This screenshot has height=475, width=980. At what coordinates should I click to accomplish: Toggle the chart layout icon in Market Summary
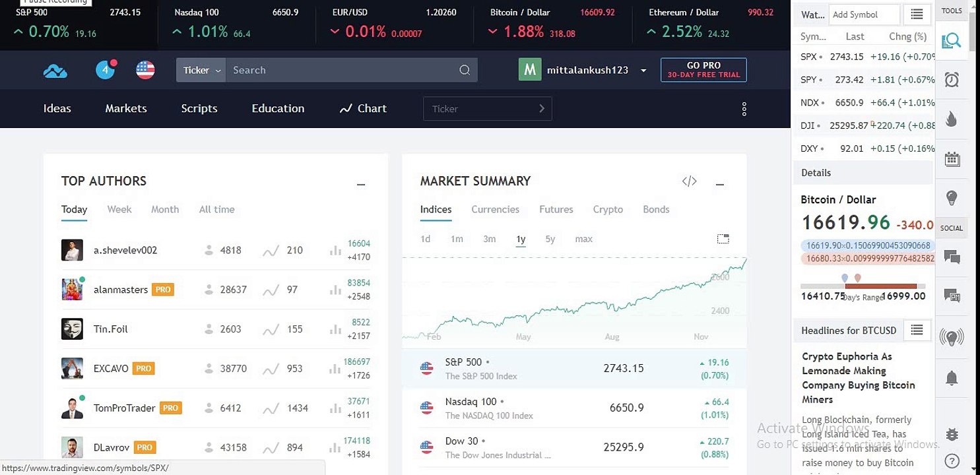(723, 239)
